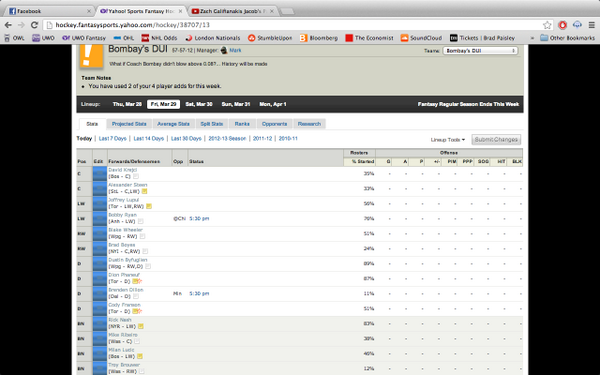Close the YouTube Zach Galifianakis tab

click(272, 11)
